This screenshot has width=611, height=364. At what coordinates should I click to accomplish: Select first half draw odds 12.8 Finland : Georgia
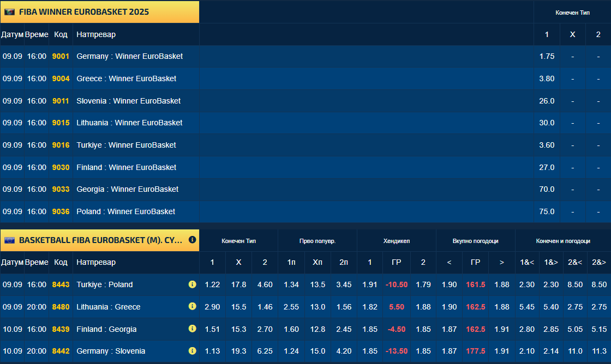point(318,329)
